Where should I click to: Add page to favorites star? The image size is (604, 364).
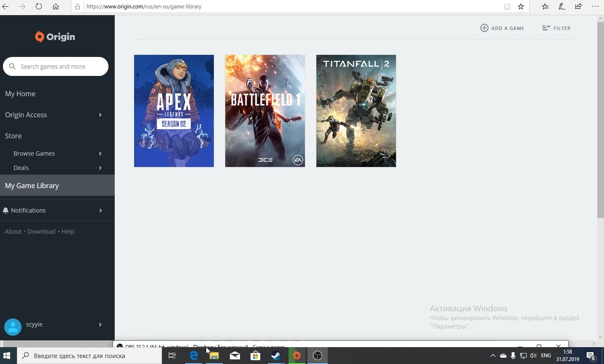pos(521,6)
